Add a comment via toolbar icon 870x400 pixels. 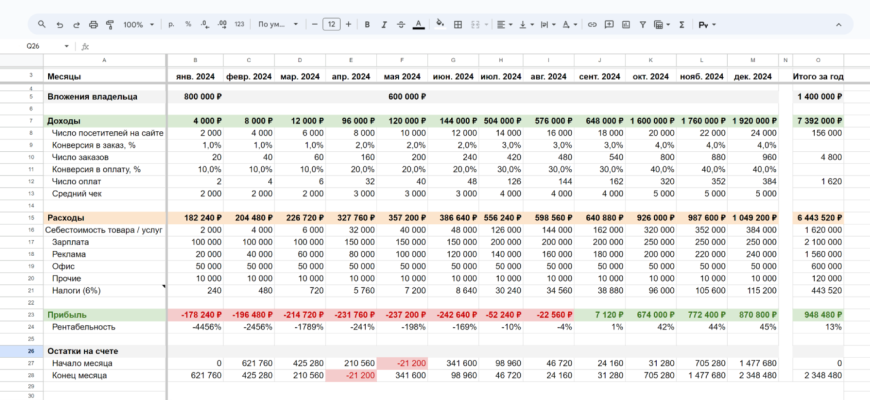(609, 24)
